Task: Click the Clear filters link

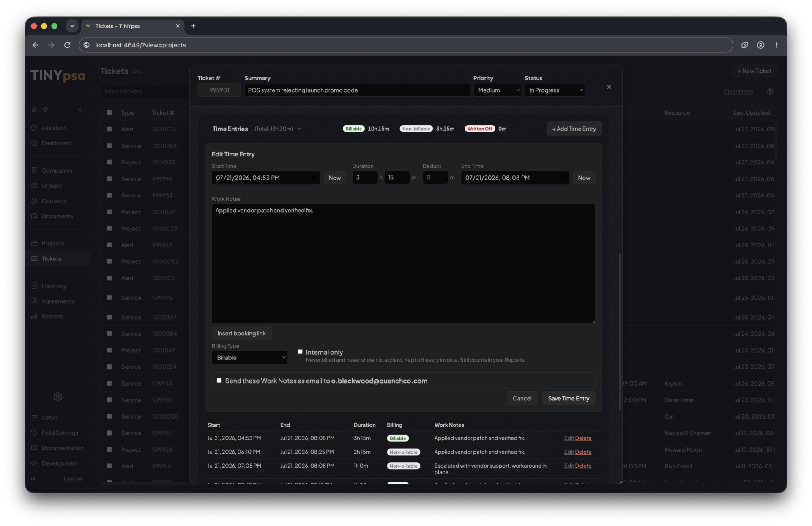Action: click(x=738, y=91)
